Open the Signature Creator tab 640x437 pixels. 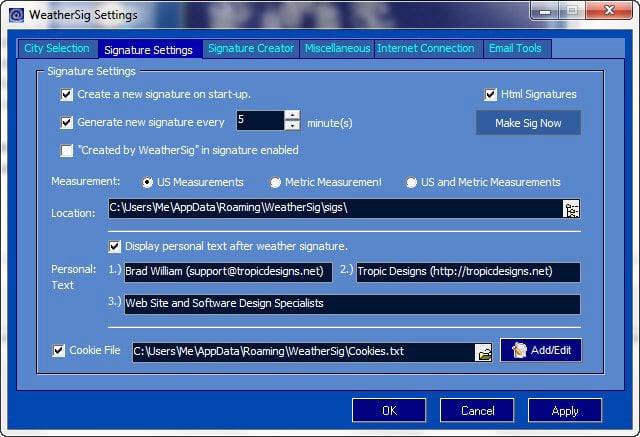click(x=251, y=48)
